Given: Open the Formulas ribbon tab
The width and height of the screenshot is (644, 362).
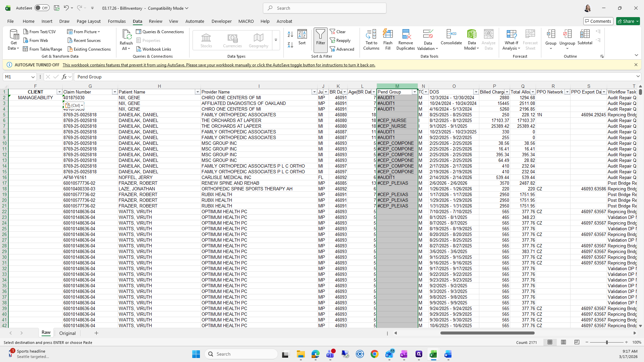Looking at the screenshot, I should [117, 21].
